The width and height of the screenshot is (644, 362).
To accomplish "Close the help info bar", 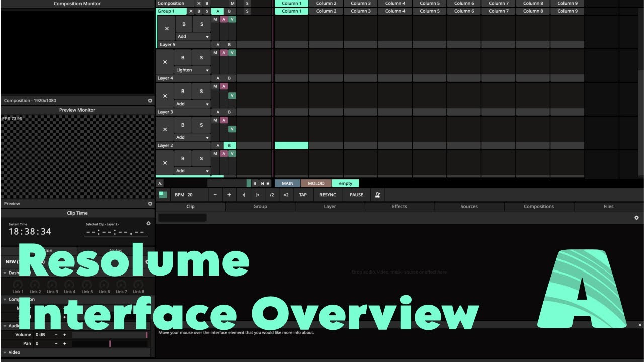I will click(x=640, y=325).
